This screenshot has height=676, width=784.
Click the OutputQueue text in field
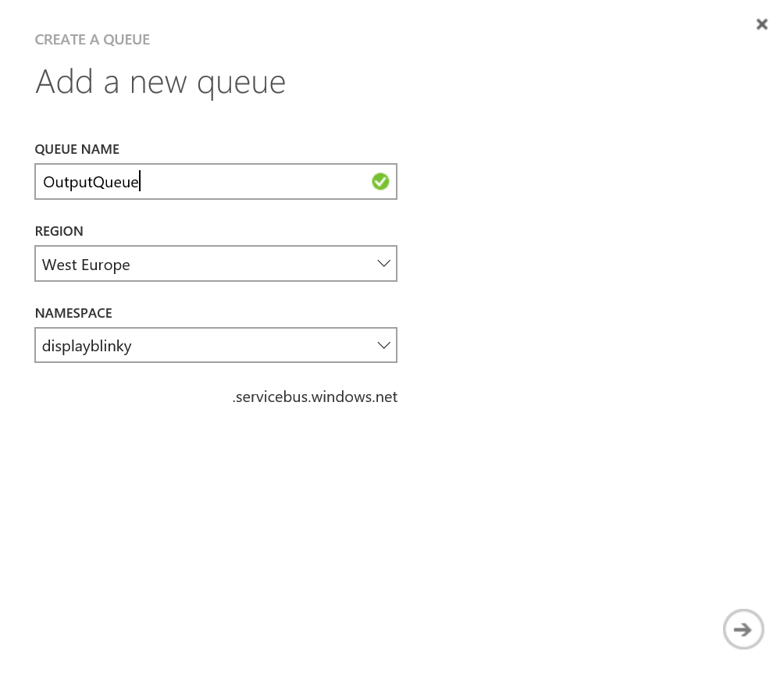[x=91, y=183]
